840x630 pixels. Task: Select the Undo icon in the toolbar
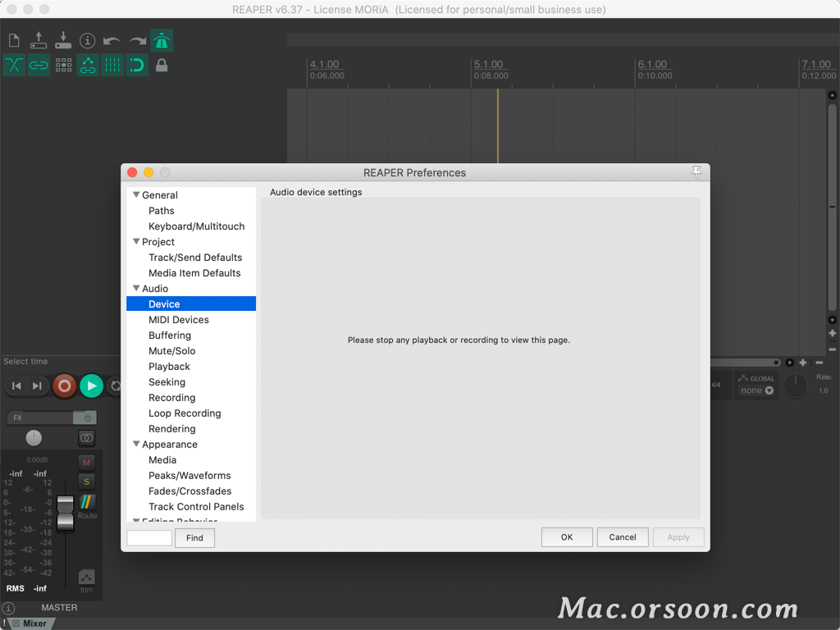(x=112, y=39)
